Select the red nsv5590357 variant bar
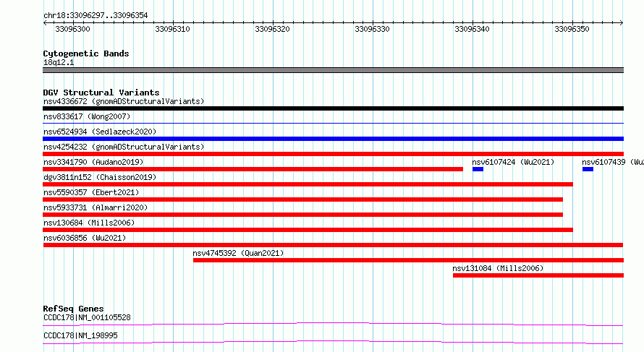This screenshot has height=352, width=644. [302, 199]
